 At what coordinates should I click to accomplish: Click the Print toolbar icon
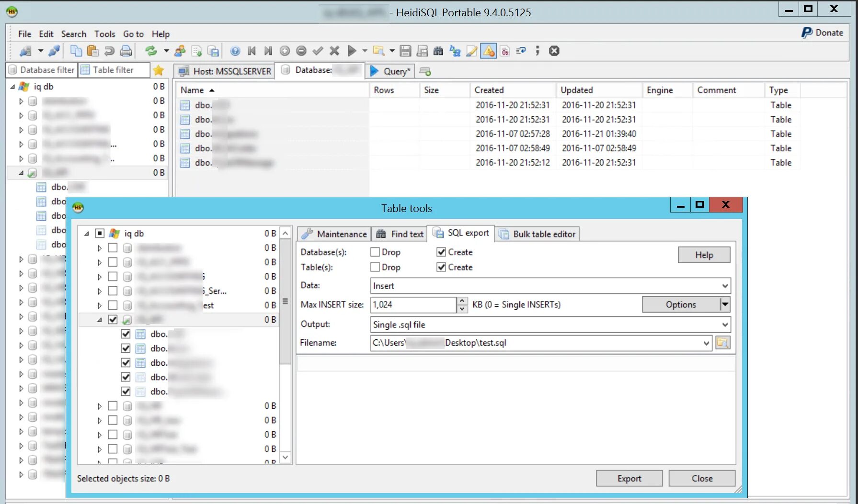(x=126, y=51)
